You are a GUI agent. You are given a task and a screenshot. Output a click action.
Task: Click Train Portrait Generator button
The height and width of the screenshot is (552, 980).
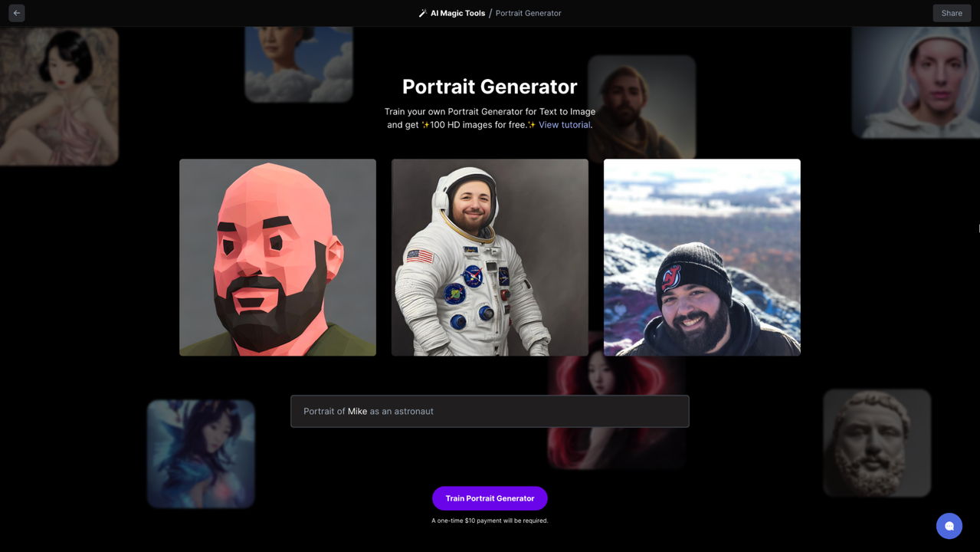tap(490, 498)
